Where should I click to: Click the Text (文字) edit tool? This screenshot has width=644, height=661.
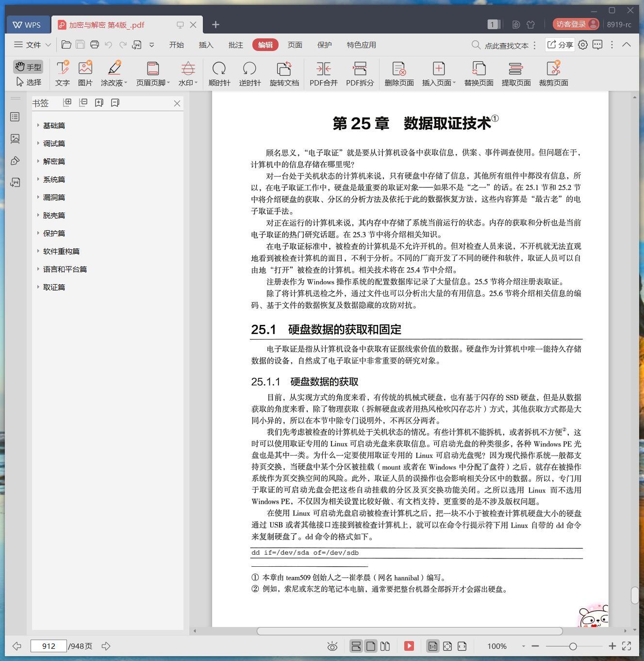click(x=62, y=74)
